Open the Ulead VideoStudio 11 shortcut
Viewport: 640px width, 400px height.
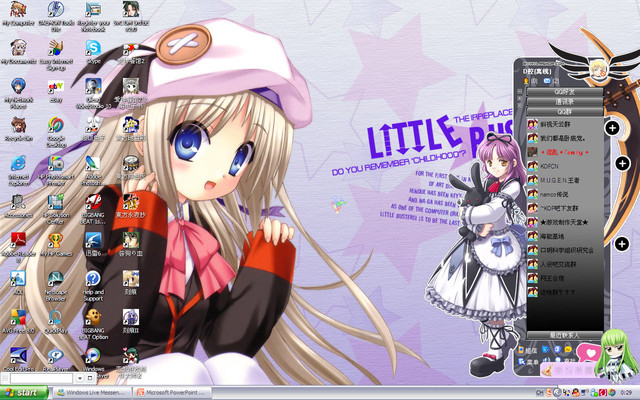tap(93, 93)
